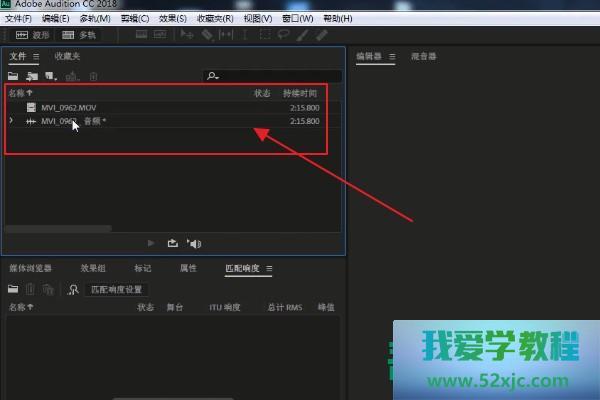Click the scan loudness icon in Match Loudness
The image size is (600, 400).
coord(72,289)
